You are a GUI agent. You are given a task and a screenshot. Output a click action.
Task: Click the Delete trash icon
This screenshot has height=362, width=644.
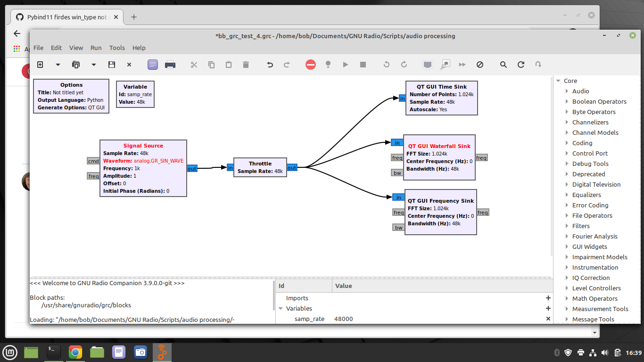(246, 65)
